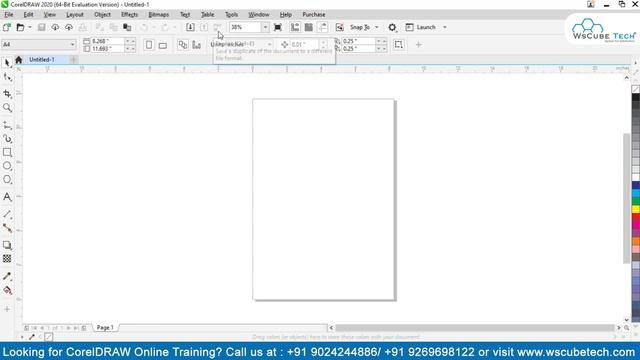
Task: Open Options via the gear icon
Action: [x=392, y=27]
